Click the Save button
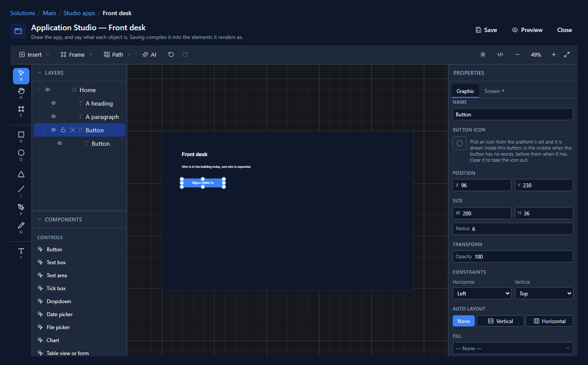Viewport: 588px width, 365px height. coord(486,30)
